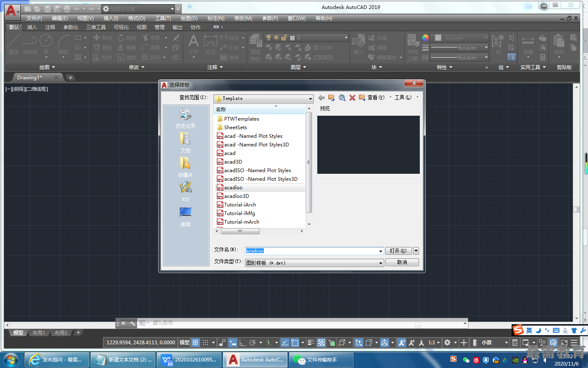Open the 工具(L) tools dropdown menu
The image size is (588, 368).
406,97
